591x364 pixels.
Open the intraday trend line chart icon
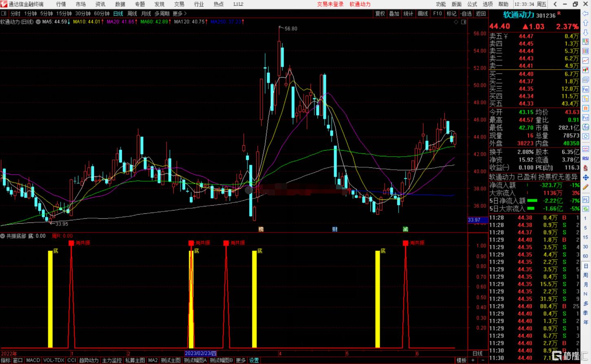586,60
